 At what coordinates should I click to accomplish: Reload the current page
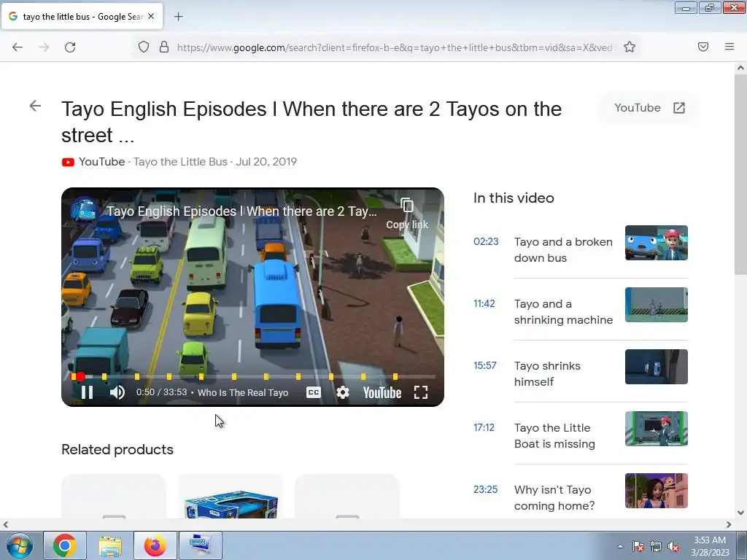(x=70, y=47)
